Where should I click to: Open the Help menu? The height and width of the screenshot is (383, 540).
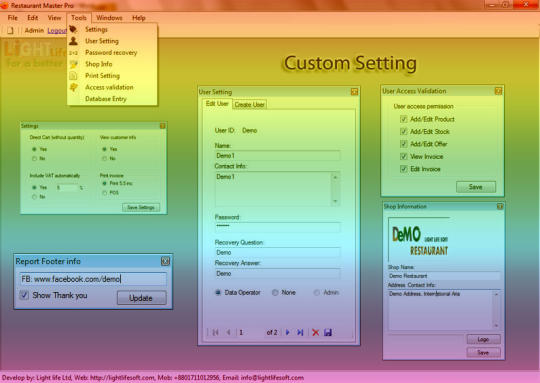point(139,18)
